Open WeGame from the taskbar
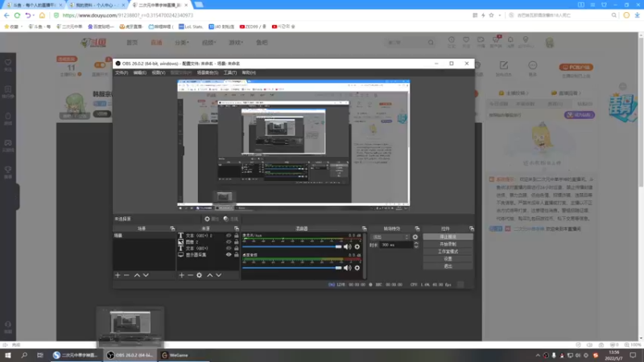 click(175, 355)
